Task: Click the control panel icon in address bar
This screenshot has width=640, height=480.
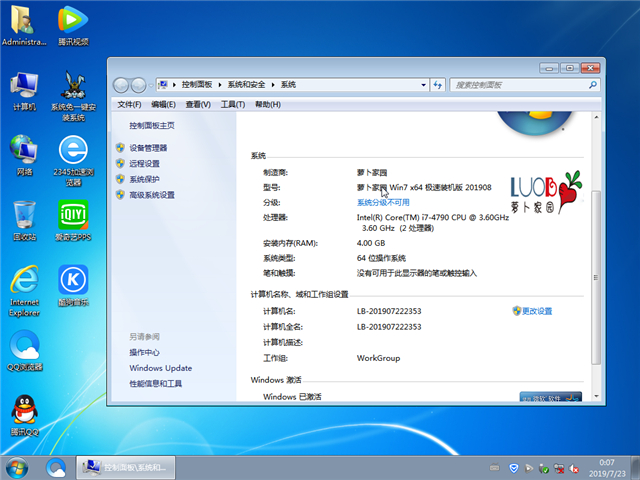Action: (x=163, y=85)
